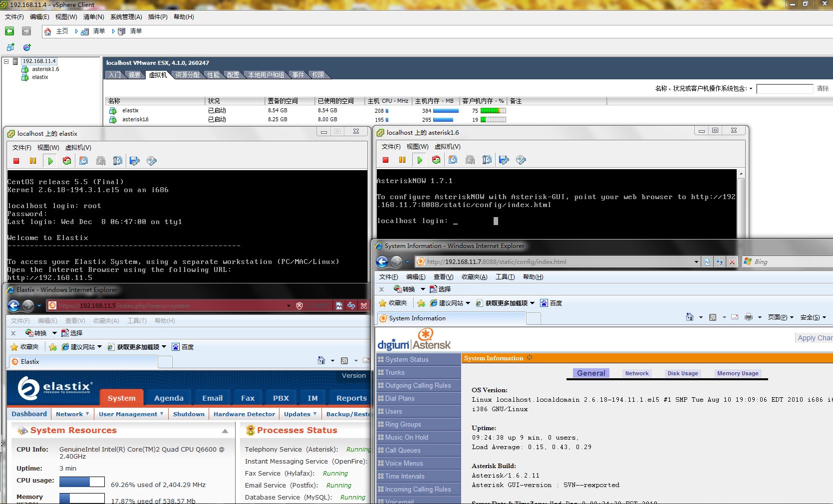833x504 pixels.
Task: Click back button in System Information IE window
Action: pyautogui.click(x=382, y=261)
